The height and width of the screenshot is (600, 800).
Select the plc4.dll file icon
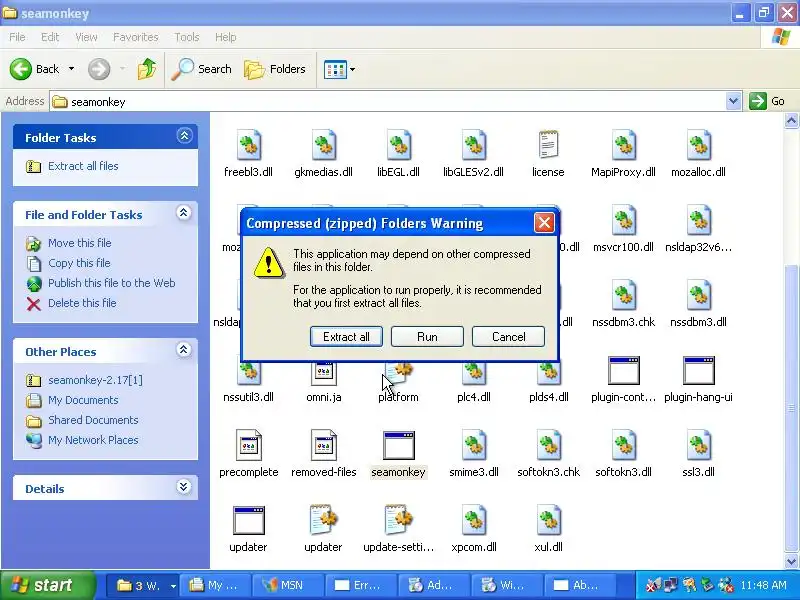tap(473, 373)
